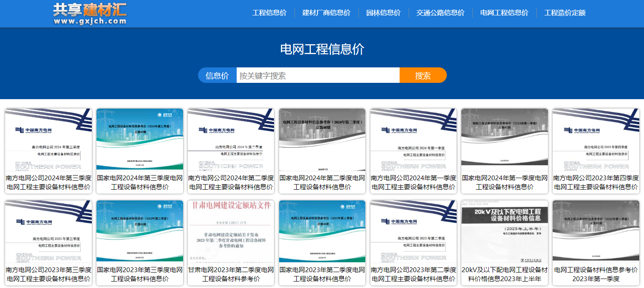
Task: Click title link 国家电网2023年第二季度电网工程设备材料信息价
Action: click(x=322, y=274)
